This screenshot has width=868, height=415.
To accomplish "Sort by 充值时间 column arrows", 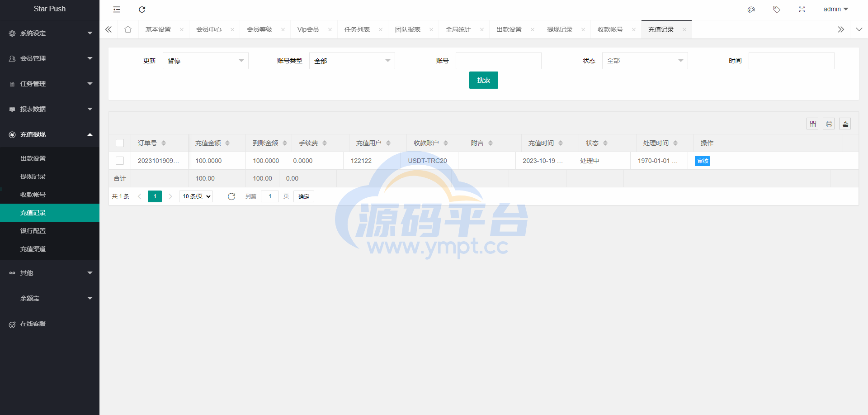I will 561,143.
